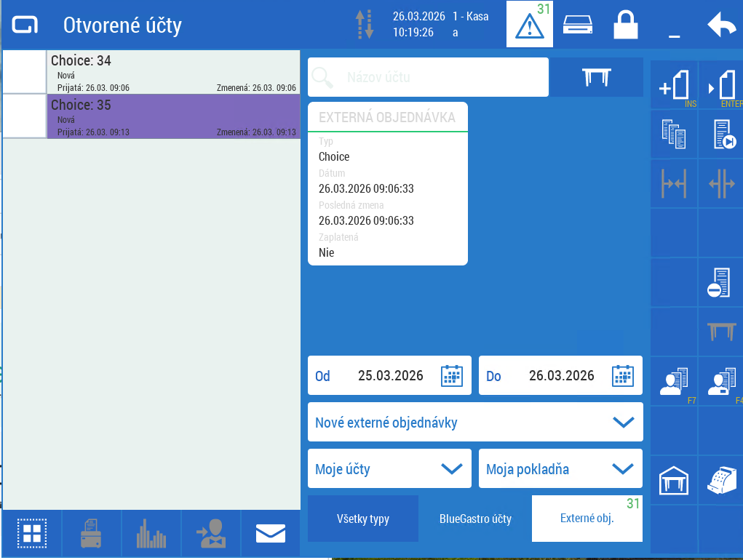
Task: Click the cash register icon
Action: coord(723,479)
